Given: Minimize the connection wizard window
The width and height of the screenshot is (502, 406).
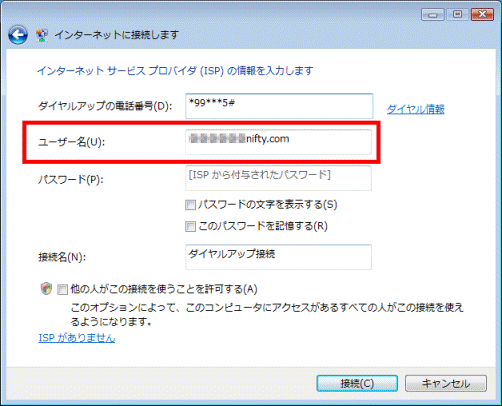Looking at the screenshot, I should point(432,15).
